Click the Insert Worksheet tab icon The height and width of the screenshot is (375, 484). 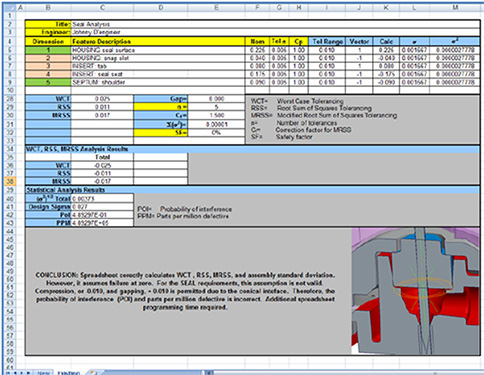coord(94,373)
